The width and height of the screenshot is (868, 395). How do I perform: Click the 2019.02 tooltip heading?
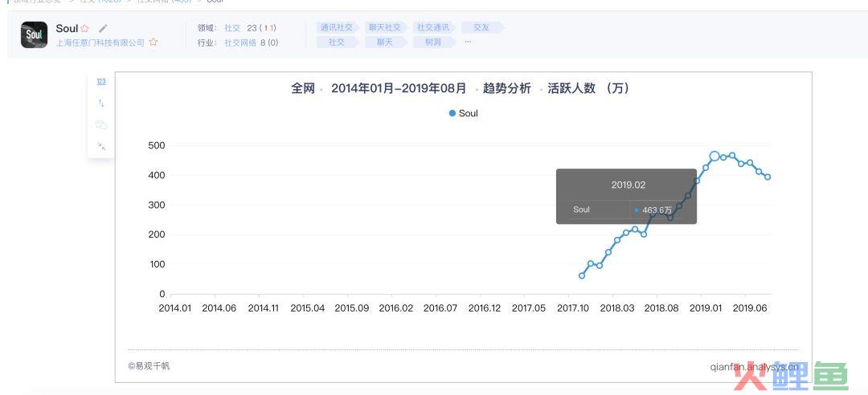[628, 185]
